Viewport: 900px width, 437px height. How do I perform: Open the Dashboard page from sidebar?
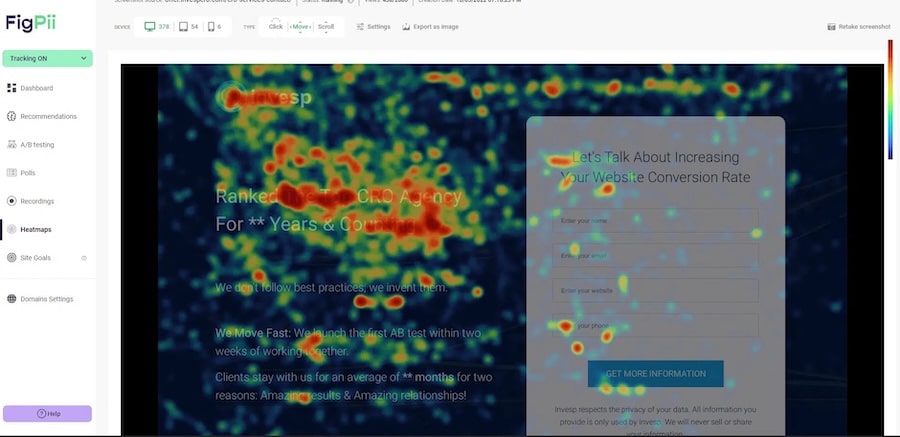tap(35, 88)
